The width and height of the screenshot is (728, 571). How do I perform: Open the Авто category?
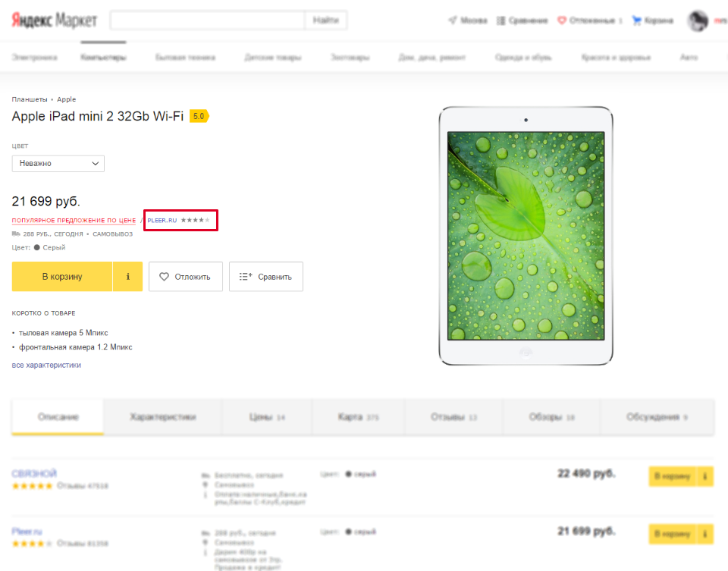pyautogui.click(x=689, y=58)
